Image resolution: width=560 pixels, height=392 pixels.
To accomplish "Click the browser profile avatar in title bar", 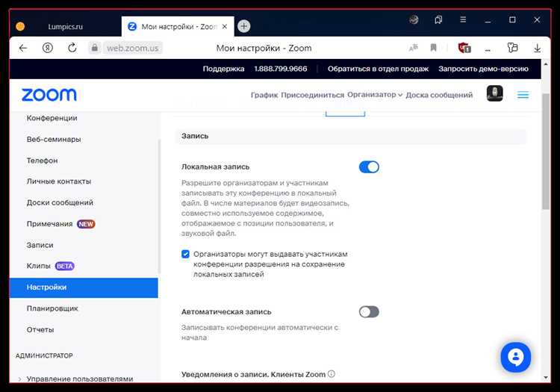I will click(414, 19).
